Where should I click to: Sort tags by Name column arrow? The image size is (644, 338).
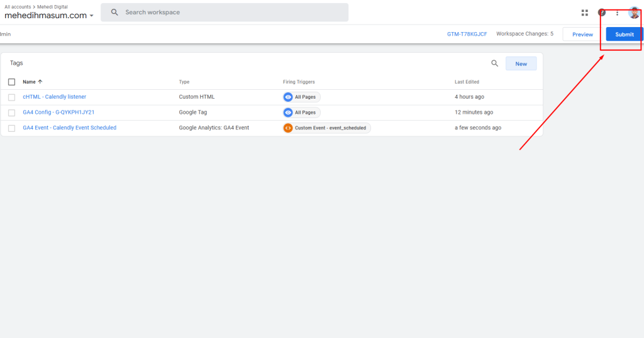(x=40, y=82)
